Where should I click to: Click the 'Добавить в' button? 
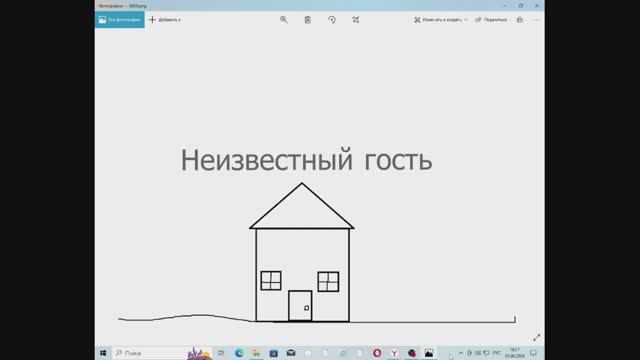pos(165,20)
